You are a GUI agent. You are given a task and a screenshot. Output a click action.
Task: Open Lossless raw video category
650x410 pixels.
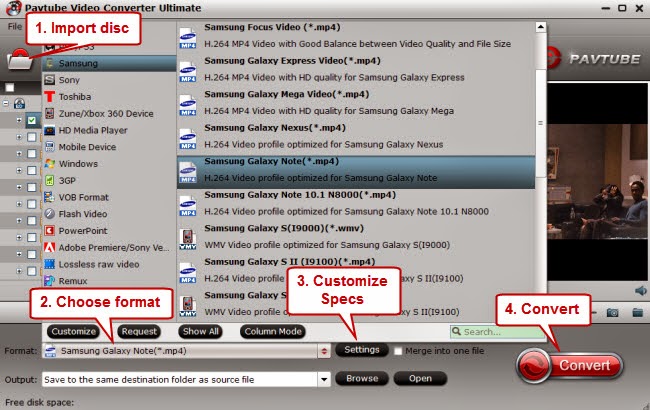[109, 264]
